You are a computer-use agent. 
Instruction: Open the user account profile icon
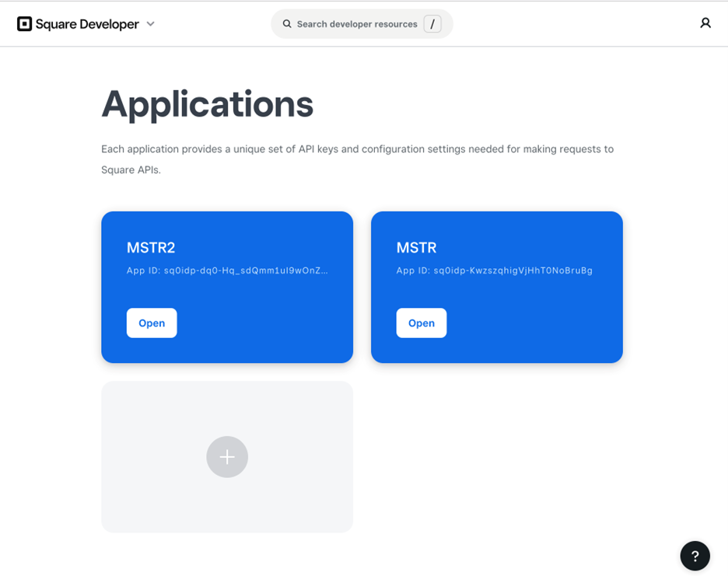pos(705,23)
